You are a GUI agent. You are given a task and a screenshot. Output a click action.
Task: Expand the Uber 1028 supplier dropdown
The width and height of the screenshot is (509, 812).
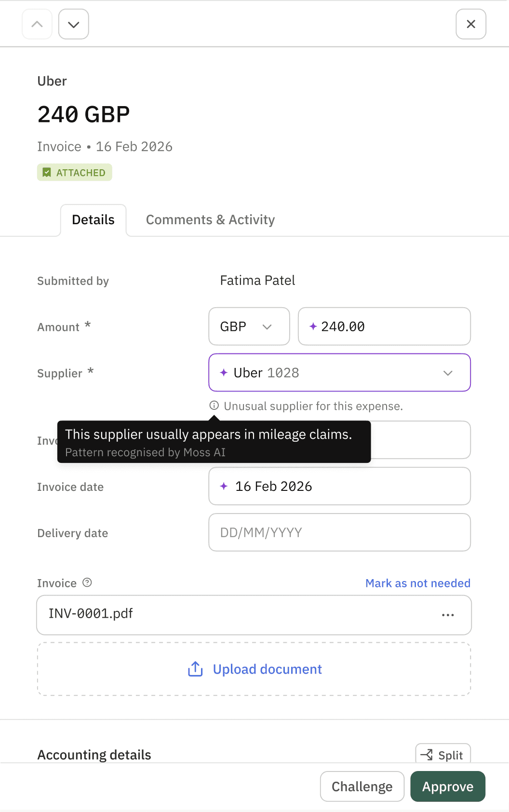coord(448,373)
